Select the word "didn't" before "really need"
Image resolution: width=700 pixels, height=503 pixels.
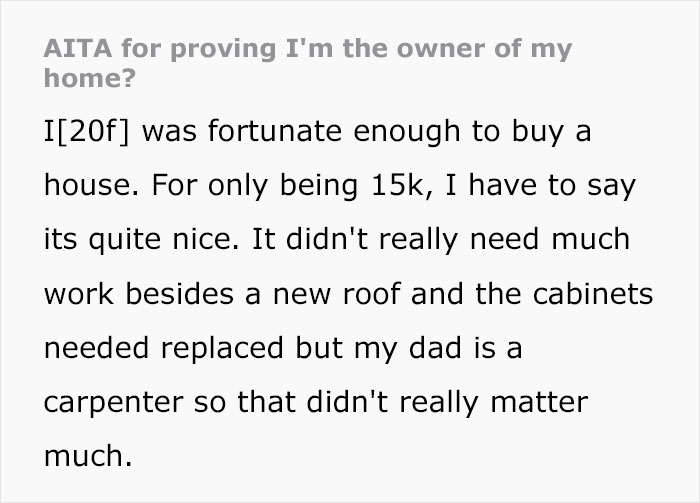327,239
